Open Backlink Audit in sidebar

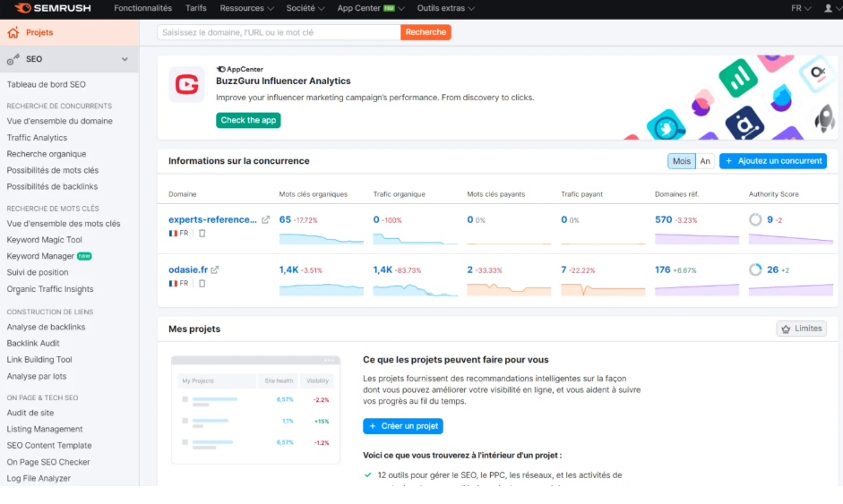pyautogui.click(x=33, y=344)
